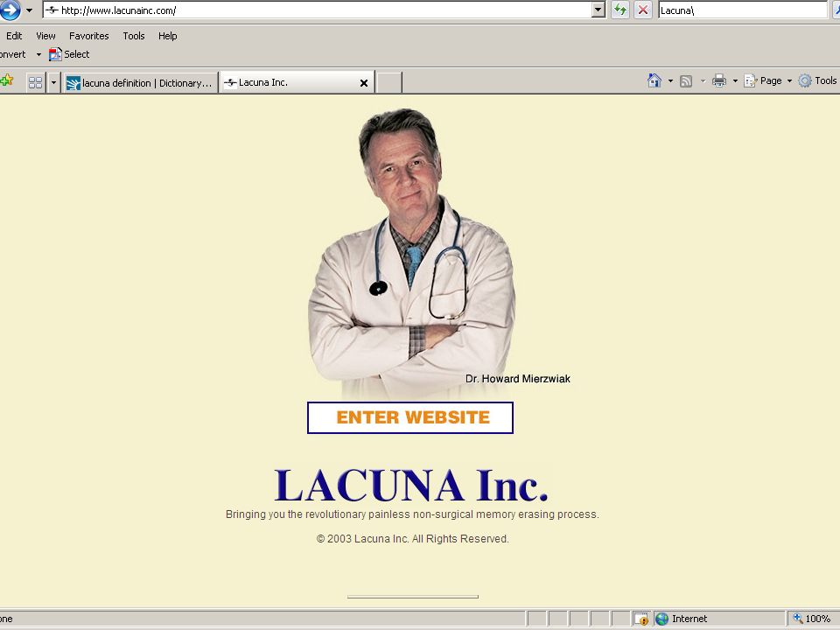840x630 pixels.
Task: Open the Page command menu
Action: (767, 80)
